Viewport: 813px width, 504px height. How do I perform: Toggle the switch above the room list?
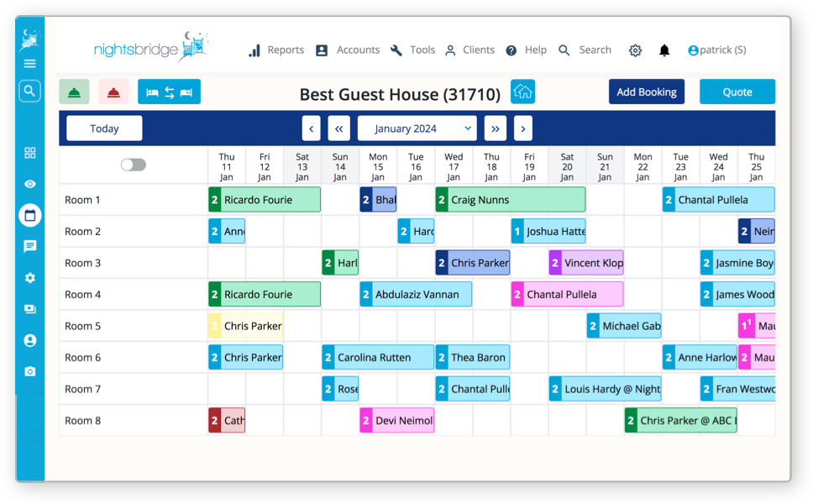click(x=133, y=165)
